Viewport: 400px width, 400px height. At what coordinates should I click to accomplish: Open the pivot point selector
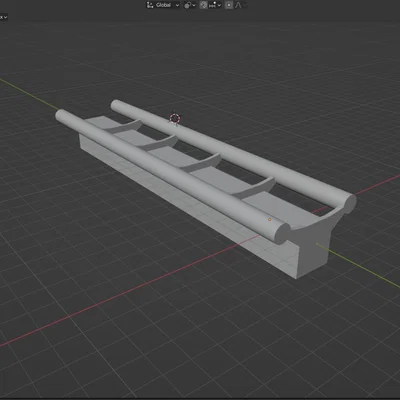click(190, 5)
